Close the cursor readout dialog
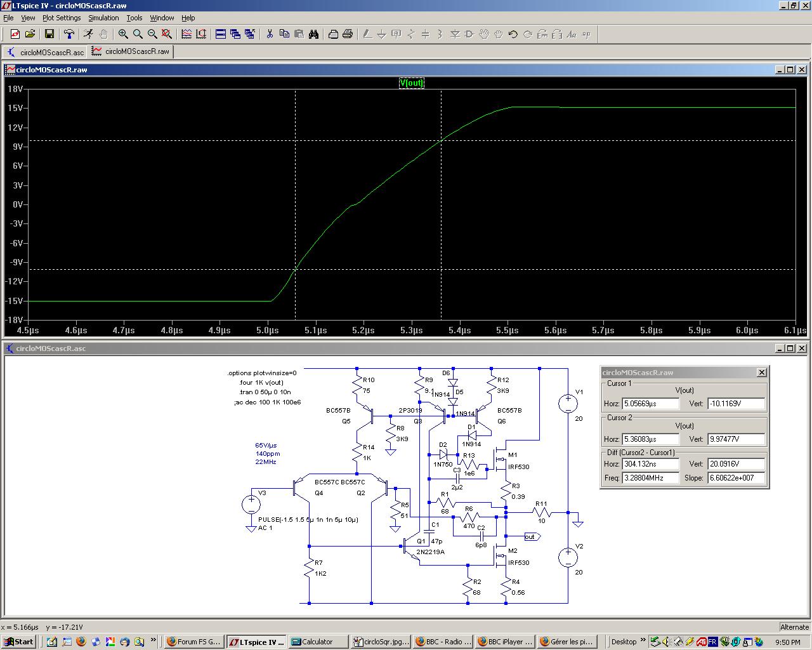Screen dimensions: 812x650 (x=762, y=373)
